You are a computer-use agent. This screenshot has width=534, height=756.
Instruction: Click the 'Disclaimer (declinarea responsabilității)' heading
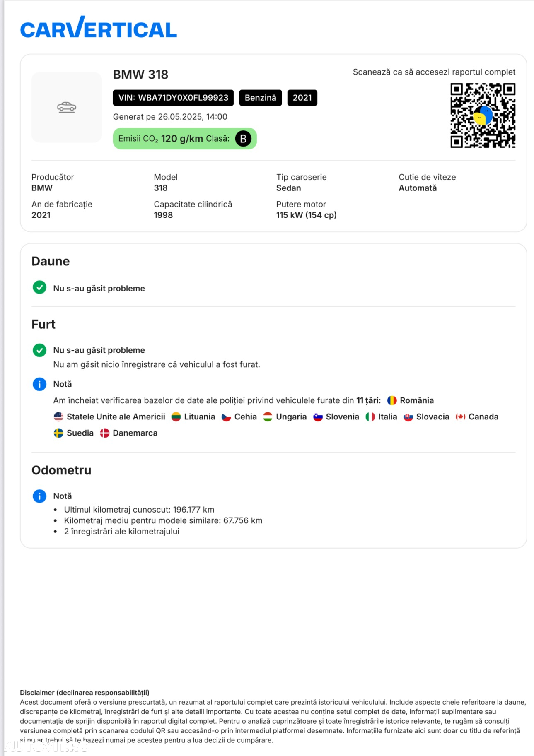pos(85,693)
